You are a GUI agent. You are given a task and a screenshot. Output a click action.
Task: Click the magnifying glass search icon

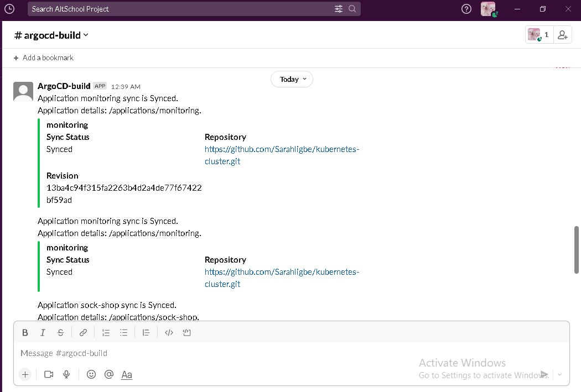click(x=352, y=9)
